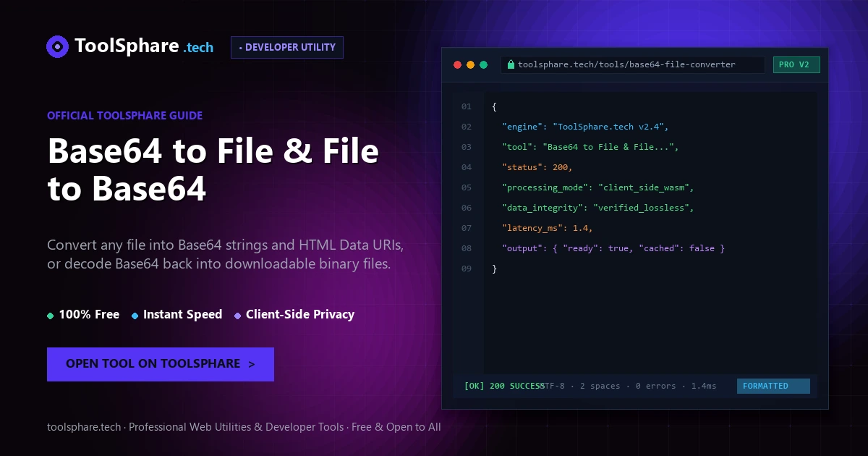Click the padlock icon in the address bar
868x456 pixels.
tap(511, 64)
